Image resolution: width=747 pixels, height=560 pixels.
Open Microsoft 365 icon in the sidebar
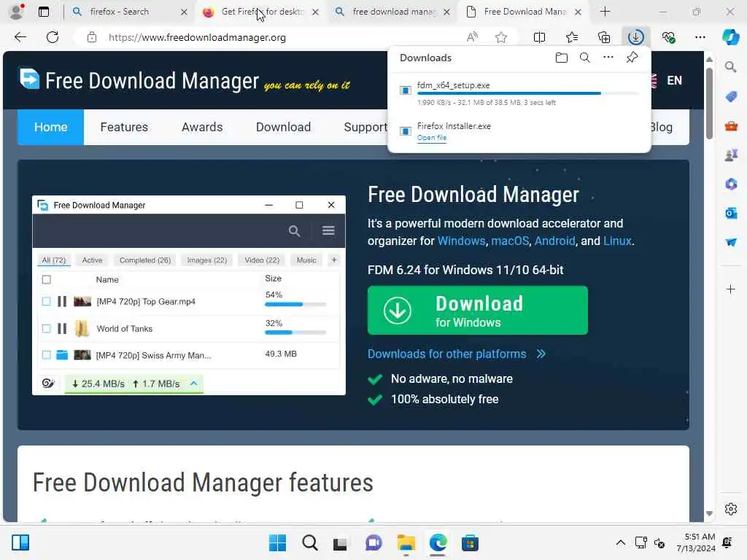point(731,184)
